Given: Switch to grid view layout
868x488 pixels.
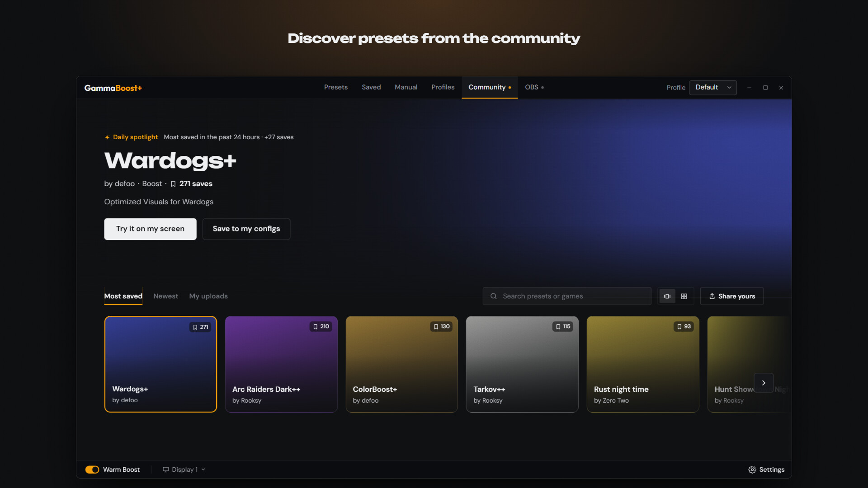Looking at the screenshot, I should (684, 296).
